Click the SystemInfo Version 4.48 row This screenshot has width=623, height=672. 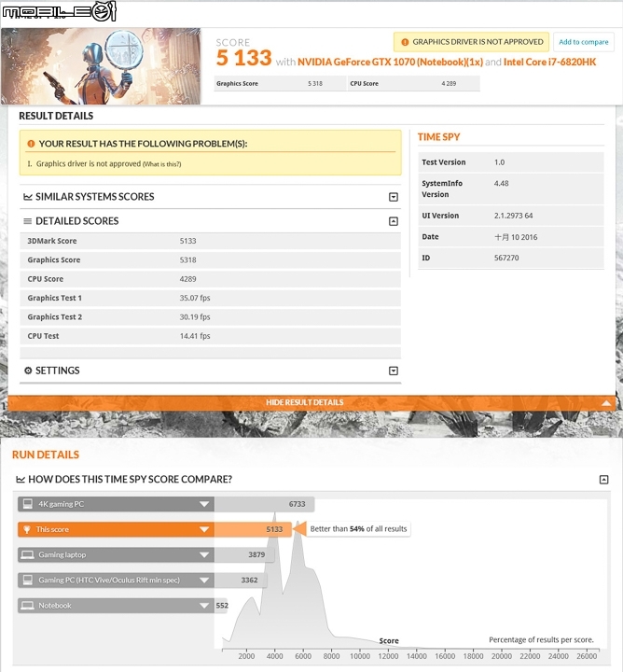tap(511, 189)
